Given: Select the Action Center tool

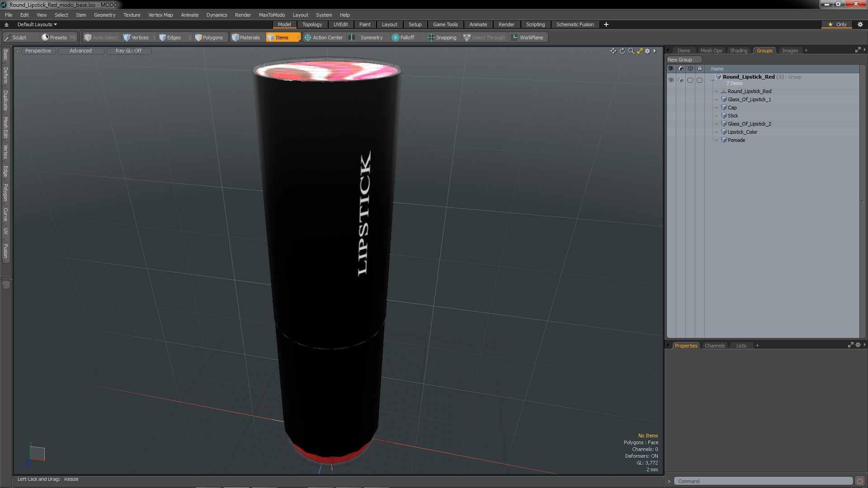Looking at the screenshot, I should [324, 38].
